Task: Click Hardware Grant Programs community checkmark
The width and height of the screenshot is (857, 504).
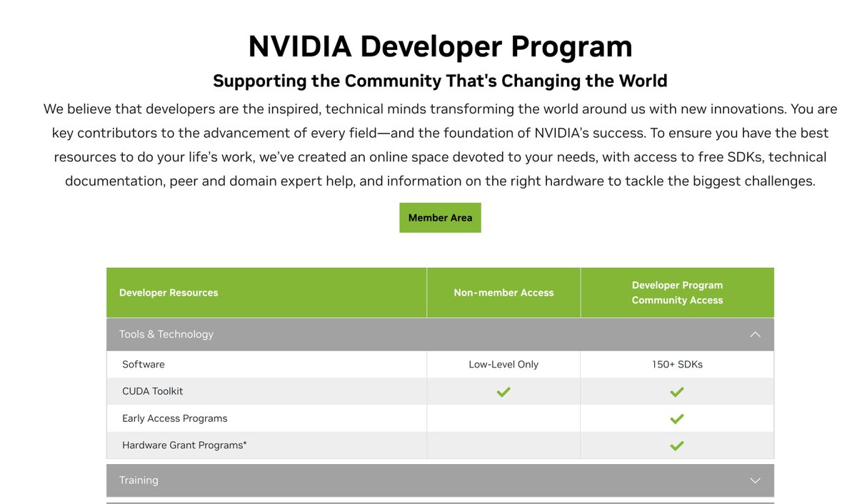Action: coord(677,445)
